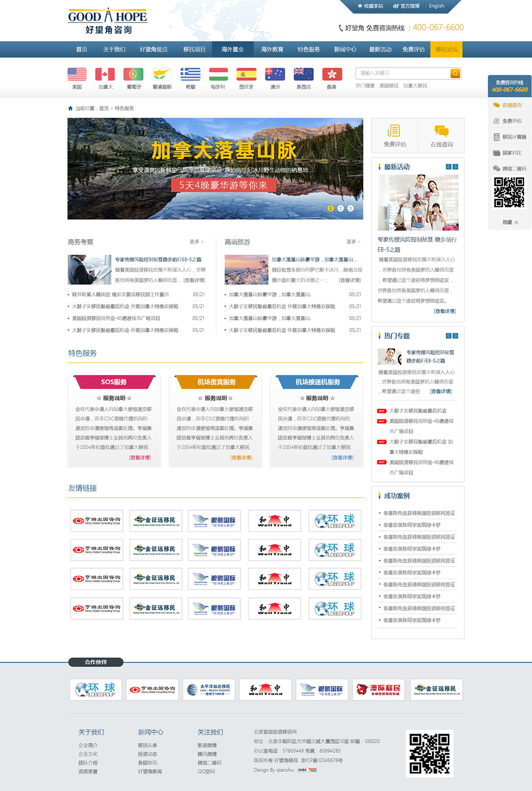The image size is (532, 791).
Task: Select the Portugal flag icon
Action: coord(134,74)
